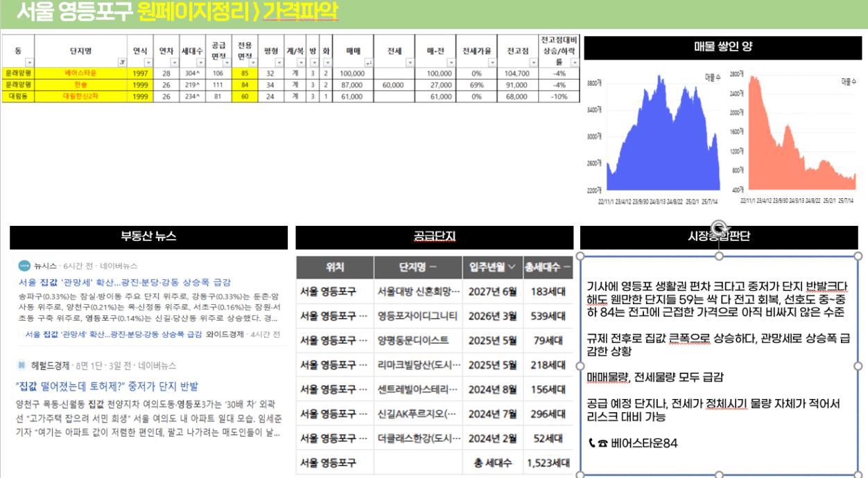Click the top-left resize handle of text box
This screenshot has width=868, height=478.
580,256
